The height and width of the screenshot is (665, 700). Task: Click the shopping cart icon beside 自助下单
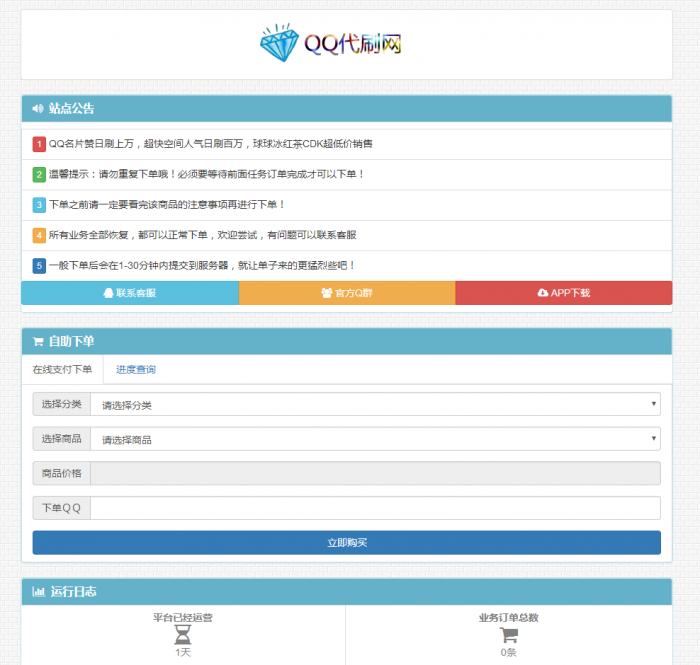point(38,341)
